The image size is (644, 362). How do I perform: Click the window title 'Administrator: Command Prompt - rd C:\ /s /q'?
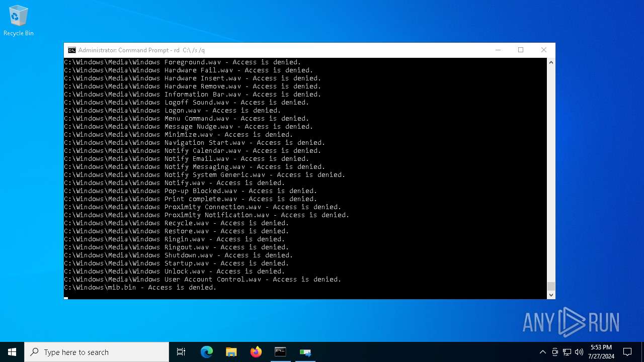[x=141, y=50]
